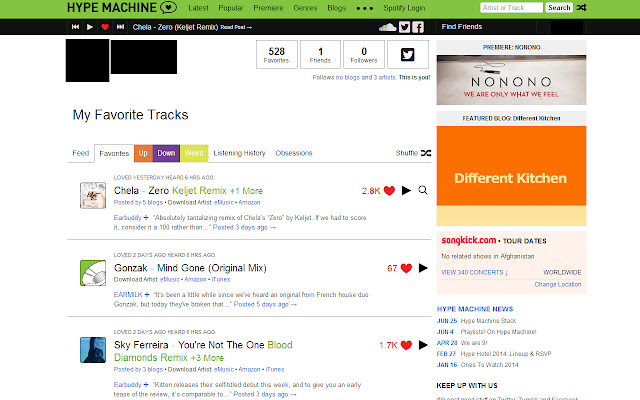Open the 528 Favorites stat box

coord(276,54)
